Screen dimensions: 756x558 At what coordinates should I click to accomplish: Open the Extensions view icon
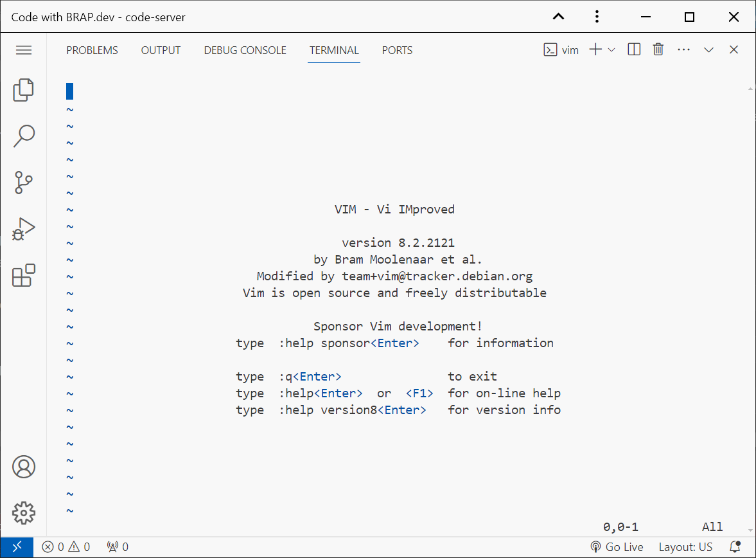[23, 275]
